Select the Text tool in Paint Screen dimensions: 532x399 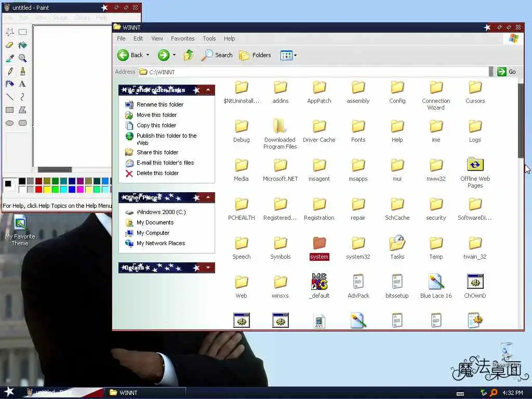pos(23,84)
